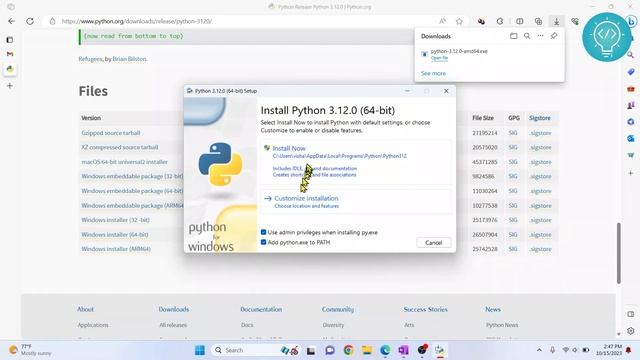Open Sigstore column header link

click(x=540, y=118)
